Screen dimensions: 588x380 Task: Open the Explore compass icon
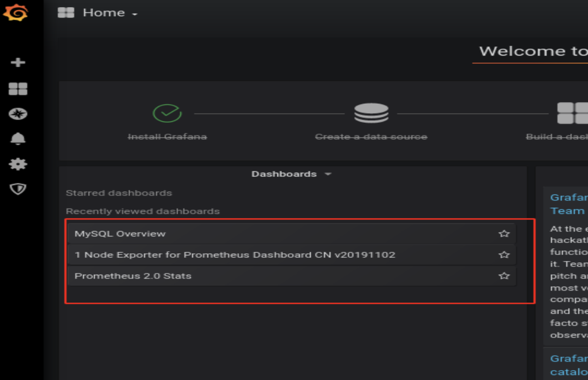(x=17, y=114)
